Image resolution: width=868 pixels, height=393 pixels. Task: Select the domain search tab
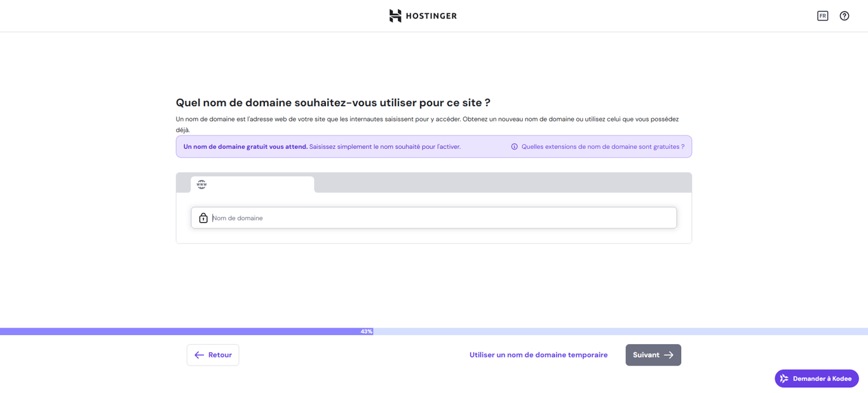tap(252, 184)
